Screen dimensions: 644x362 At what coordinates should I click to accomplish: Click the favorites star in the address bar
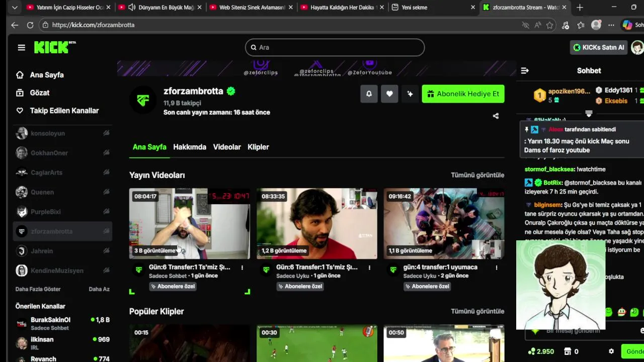point(550,25)
